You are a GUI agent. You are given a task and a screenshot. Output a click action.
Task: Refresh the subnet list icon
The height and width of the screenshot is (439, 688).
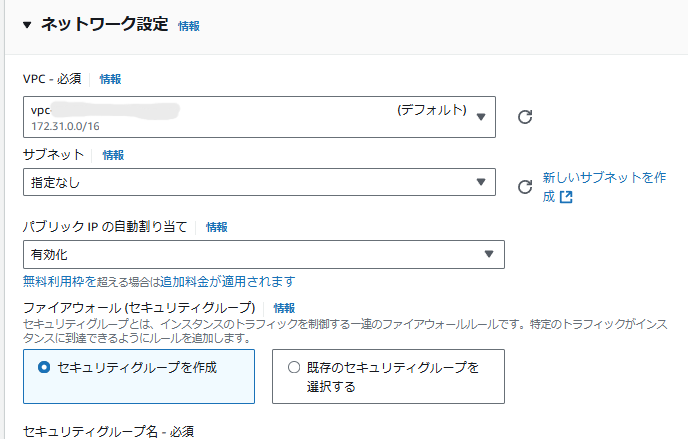[x=525, y=187]
